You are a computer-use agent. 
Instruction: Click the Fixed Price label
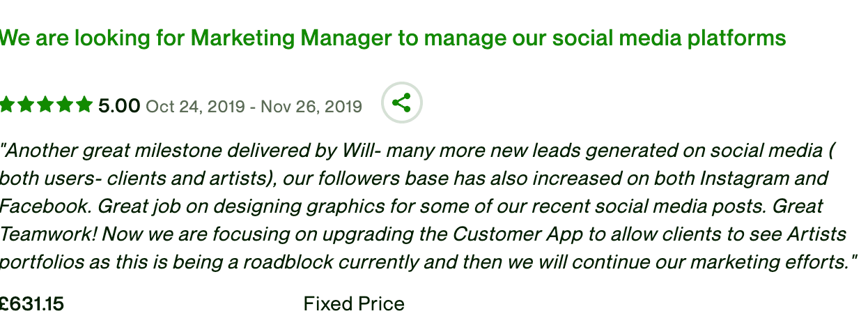click(354, 304)
